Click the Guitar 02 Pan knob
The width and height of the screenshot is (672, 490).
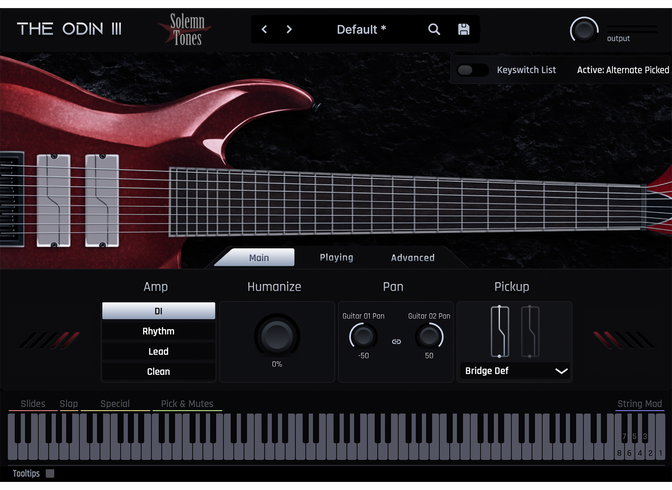click(429, 336)
